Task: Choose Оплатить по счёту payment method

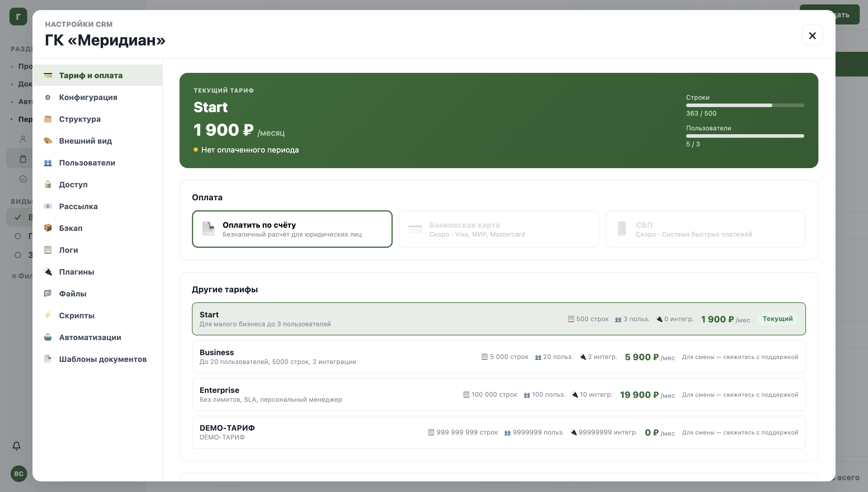Action: 292,229
